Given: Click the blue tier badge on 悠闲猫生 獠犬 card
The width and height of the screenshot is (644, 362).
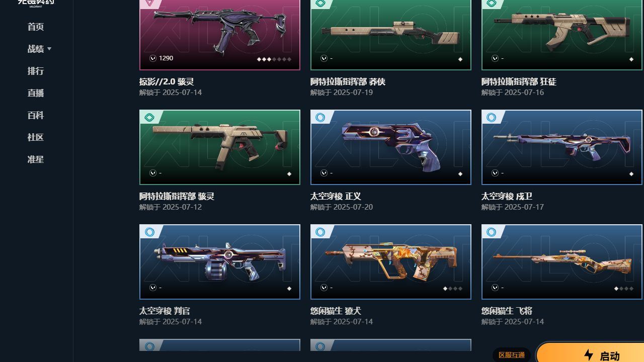Looking at the screenshot, I should click(x=320, y=232).
